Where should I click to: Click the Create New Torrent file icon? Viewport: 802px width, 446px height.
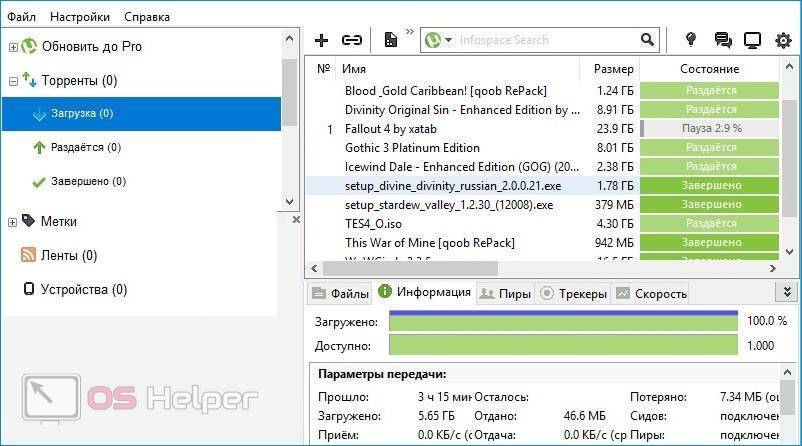point(391,40)
